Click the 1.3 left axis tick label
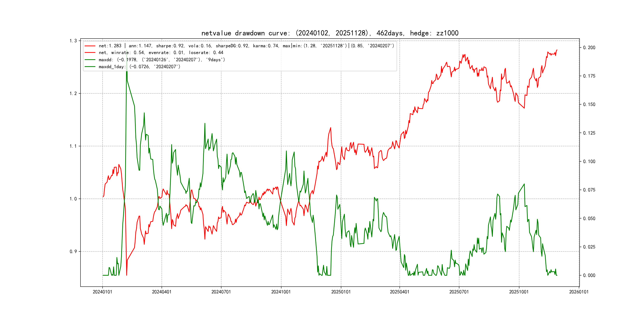This screenshot has width=644, height=322. pyautogui.click(x=73, y=41)
